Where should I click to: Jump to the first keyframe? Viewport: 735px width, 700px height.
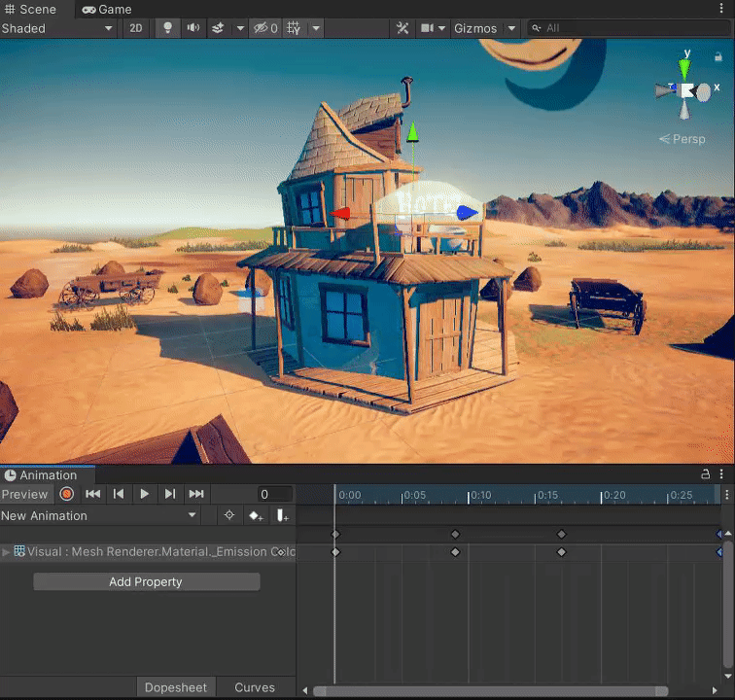tap(93, 494)
